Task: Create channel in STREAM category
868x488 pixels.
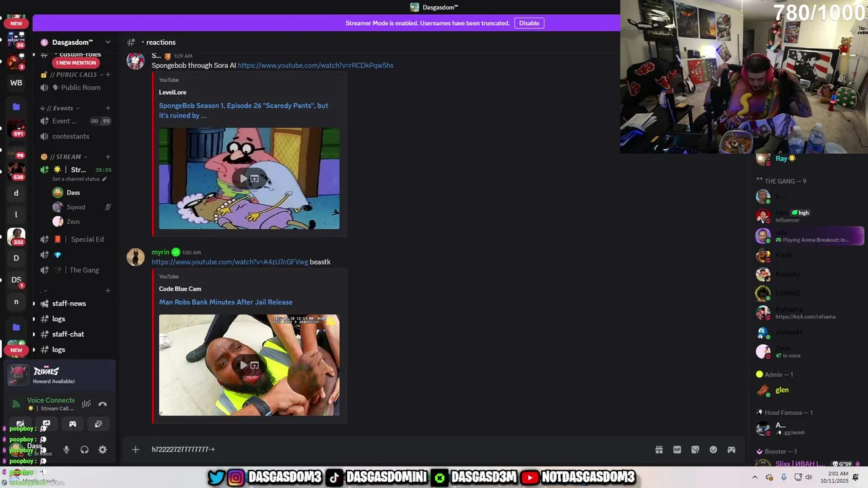Action: [108, 157]
